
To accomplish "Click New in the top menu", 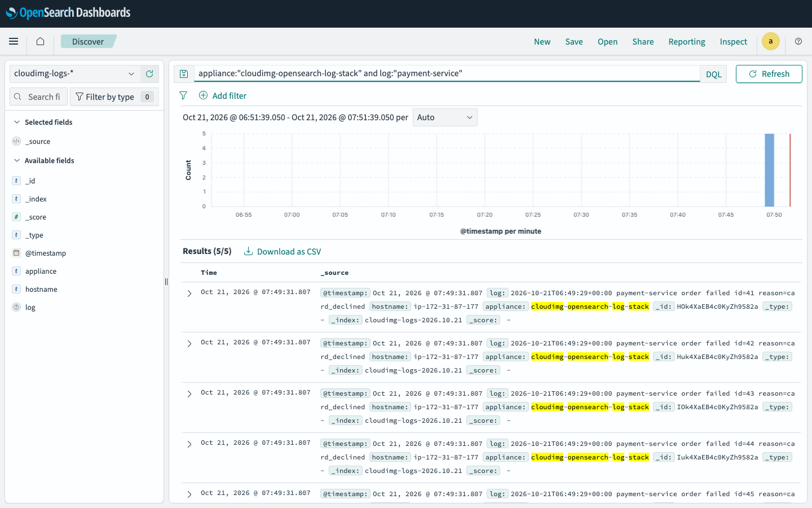I will 542,41.
